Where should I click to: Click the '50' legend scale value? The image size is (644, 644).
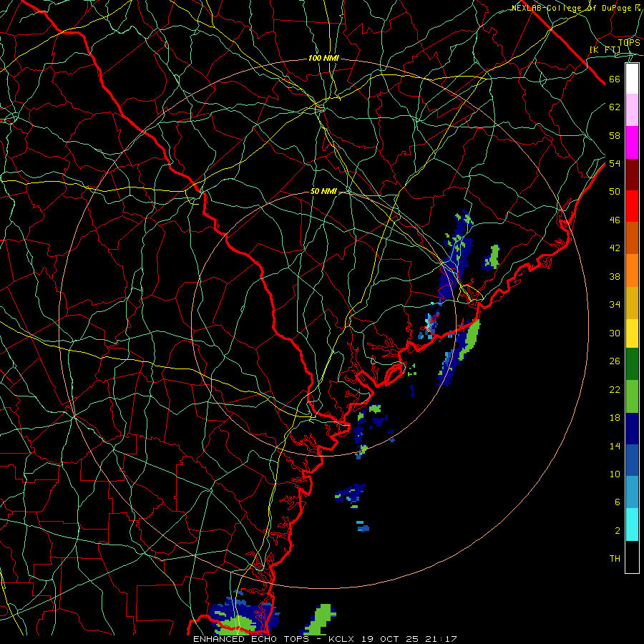615,192
